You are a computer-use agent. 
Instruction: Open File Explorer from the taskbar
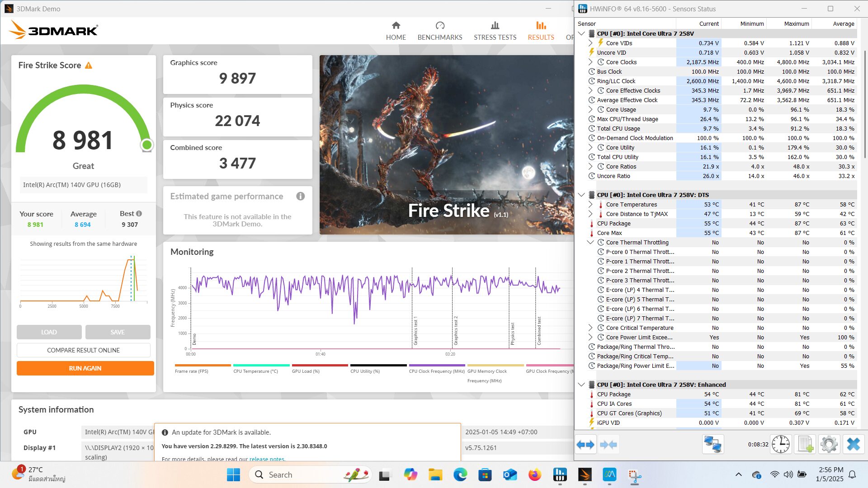click(x=435, y=475)
